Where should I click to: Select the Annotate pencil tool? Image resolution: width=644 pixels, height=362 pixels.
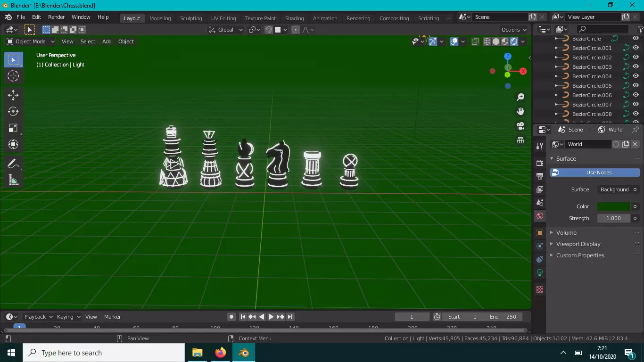13,164
